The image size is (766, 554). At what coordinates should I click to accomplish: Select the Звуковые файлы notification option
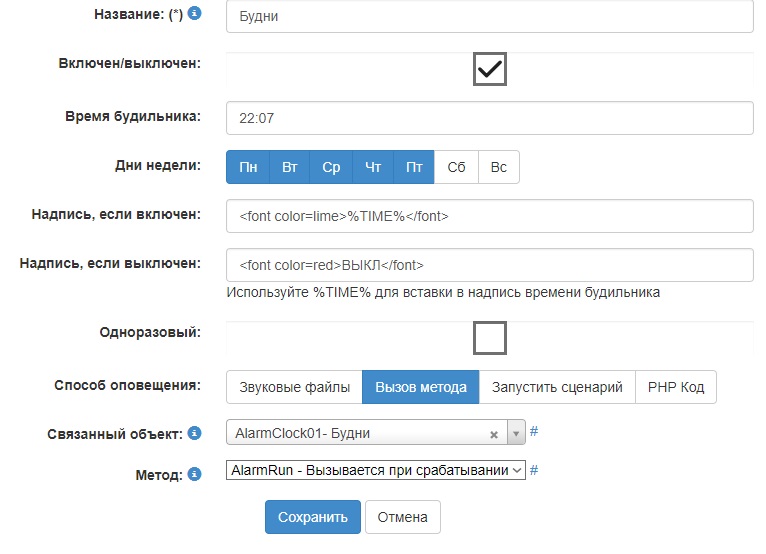pyautogui.click(x=294, y=387)
